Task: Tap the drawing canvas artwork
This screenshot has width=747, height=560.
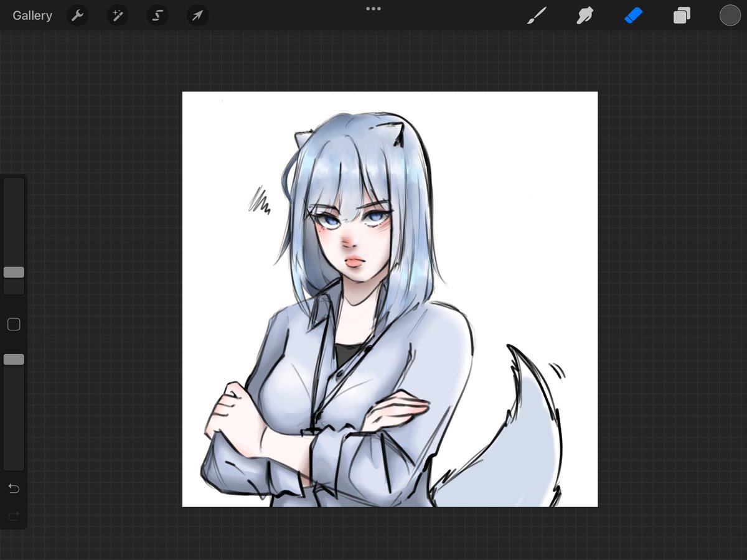Action: pos(390,299)
